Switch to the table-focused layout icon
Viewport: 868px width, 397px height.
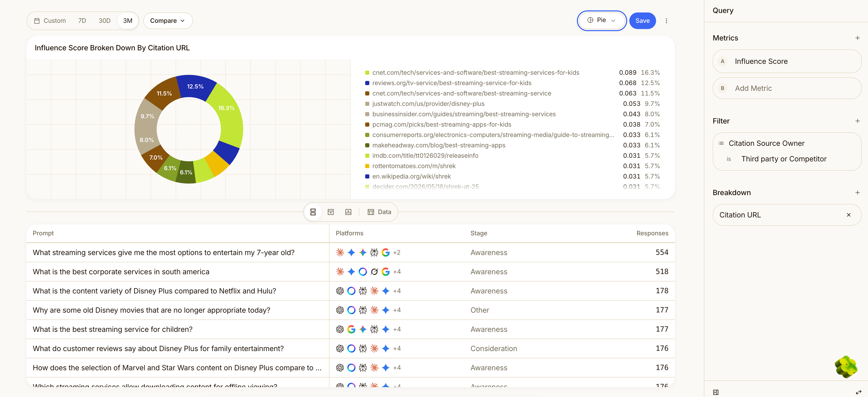pos(331,212)
